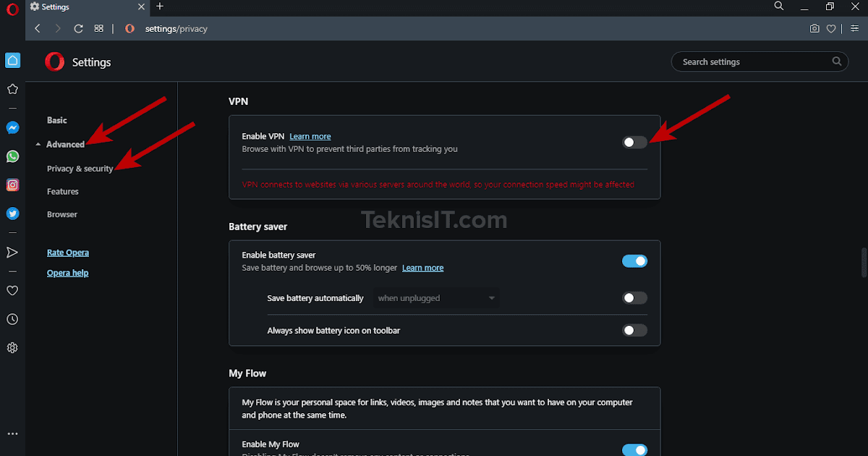This screenshot has height=456, width=868.
Task: Open Instagram in sidebar
Action: coord(12,185)
